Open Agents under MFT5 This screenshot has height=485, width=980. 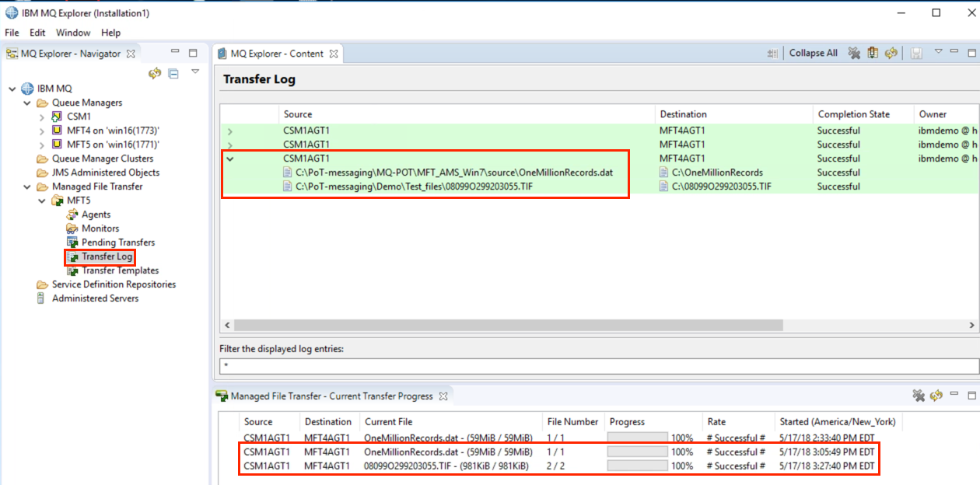coord(96,215)
